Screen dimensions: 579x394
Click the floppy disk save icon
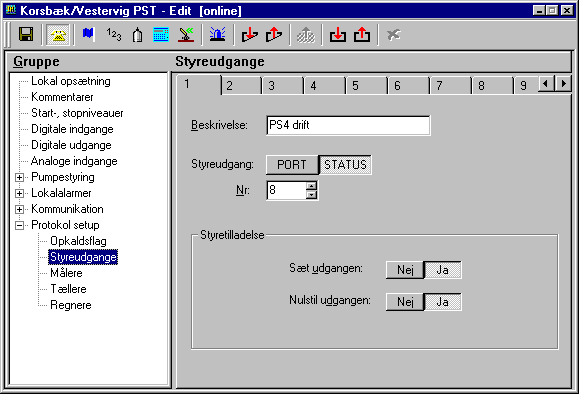tap(26, 35)
